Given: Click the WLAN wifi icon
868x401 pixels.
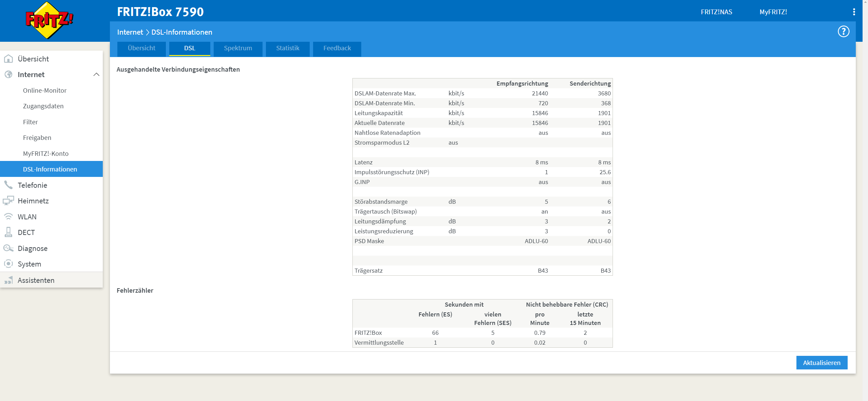Looking at the screenshot, I should point(8,217).
